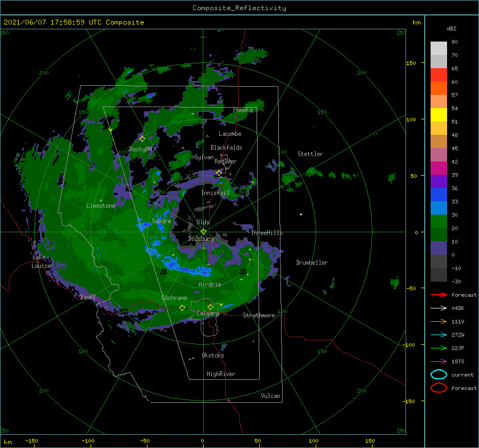Image resolution: width=479 pixels, height=448 pixels.
Task: Click the red forecast ellipse icon
Action: pyautogui.click(x=439, y=388)
